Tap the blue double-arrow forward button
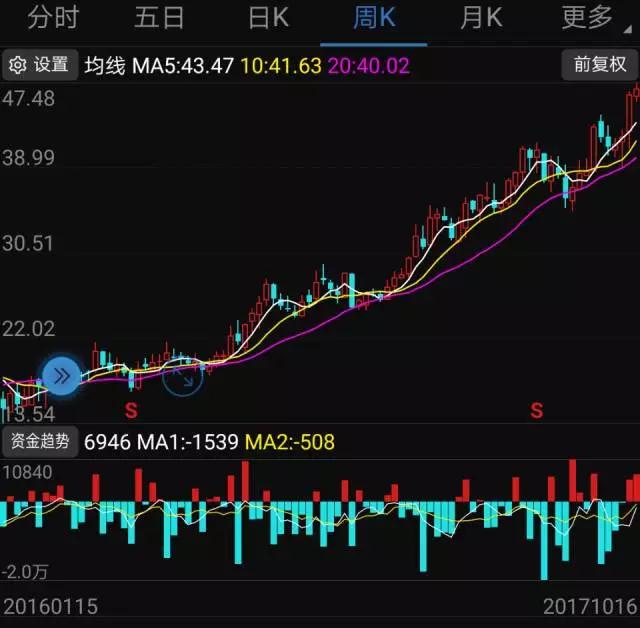The height and width of the screenshot is (628, 640). [62, 376]
